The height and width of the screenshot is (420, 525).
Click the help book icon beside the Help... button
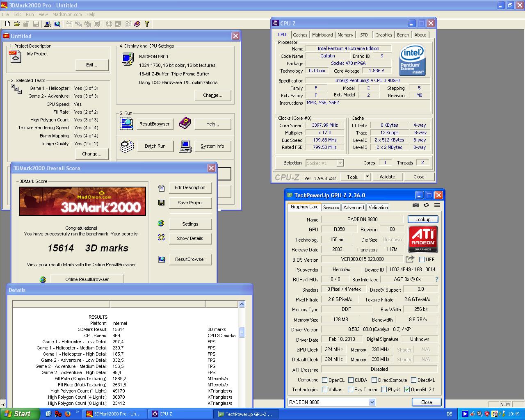coord(185,123)
